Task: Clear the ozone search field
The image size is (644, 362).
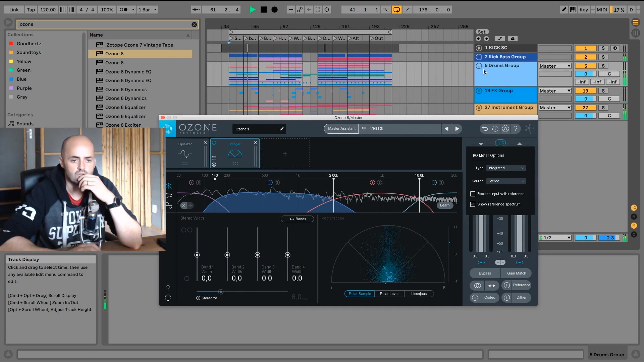Action: pos(194,24)
